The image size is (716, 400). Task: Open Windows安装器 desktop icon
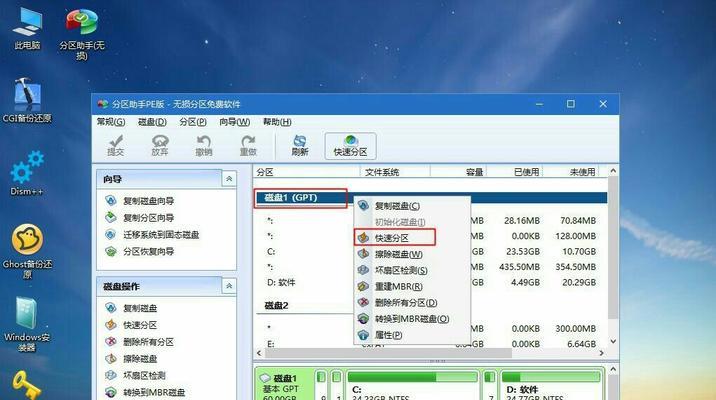click(x=27, y=324)
